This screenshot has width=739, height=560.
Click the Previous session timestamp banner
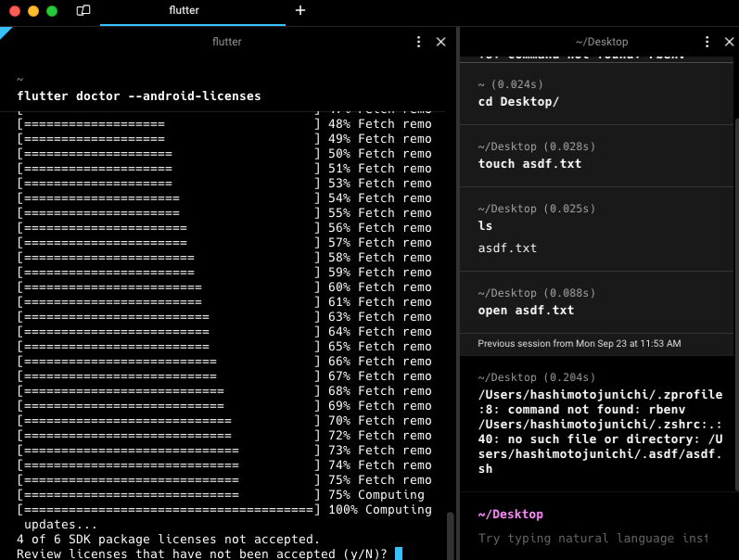(x=596, y=344)
